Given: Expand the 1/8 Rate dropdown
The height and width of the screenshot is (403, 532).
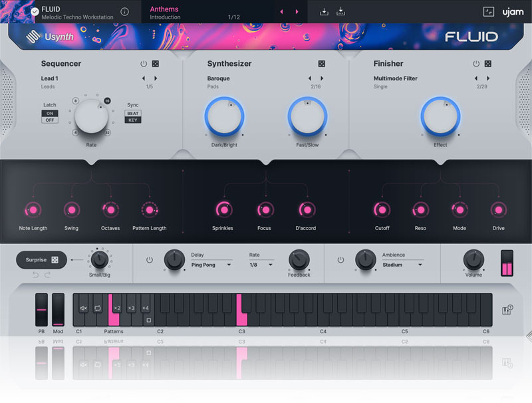Looking at the screenshot, I should pyautogui.click(x=261, y=265).
